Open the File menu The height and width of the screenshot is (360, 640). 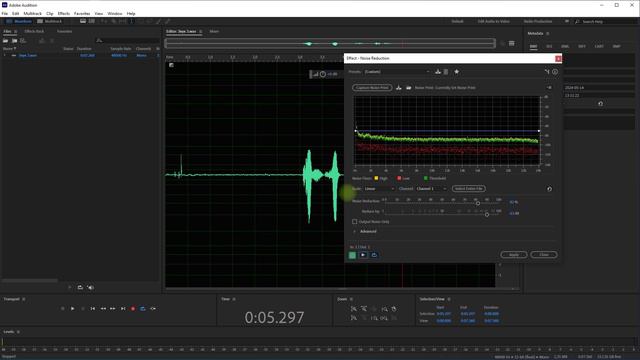(x=4, y=13)
